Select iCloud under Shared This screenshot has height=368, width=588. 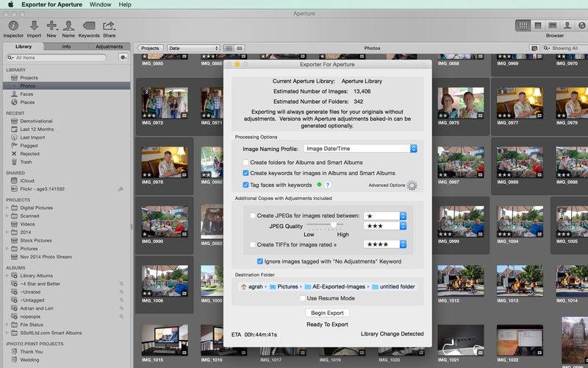[26, 180]
